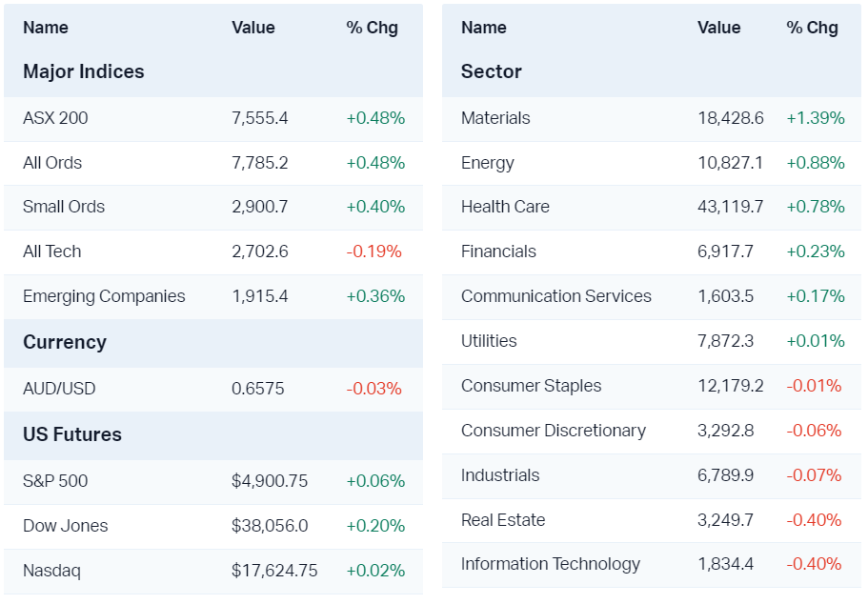Click the ASX 200 index name
The height and width of the screenshot is (604, 868).
[55, 118]
